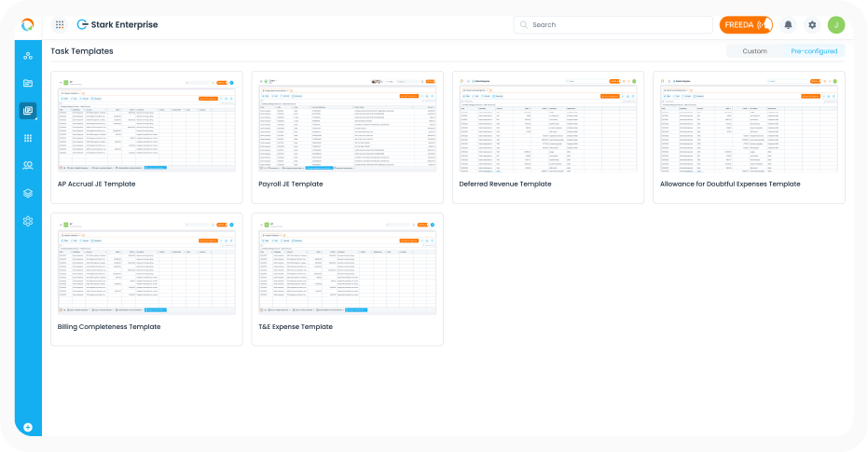Click the workflow nodes sidebar icon
Image resolution: width=868 pixels, height=452 pixels.
[x=28, y=56]
